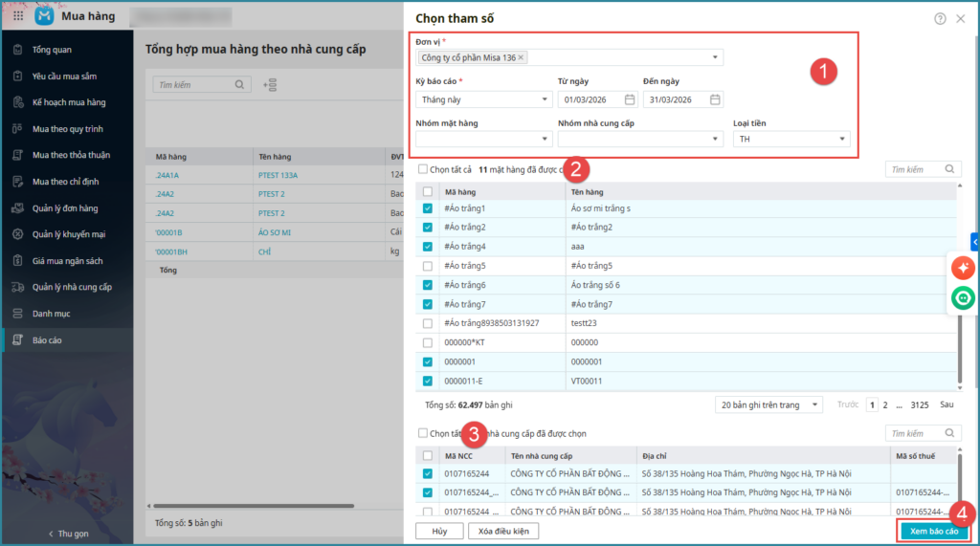Click the help question mark icon
This screenshot has width=980, height=546.
(940, 18)
